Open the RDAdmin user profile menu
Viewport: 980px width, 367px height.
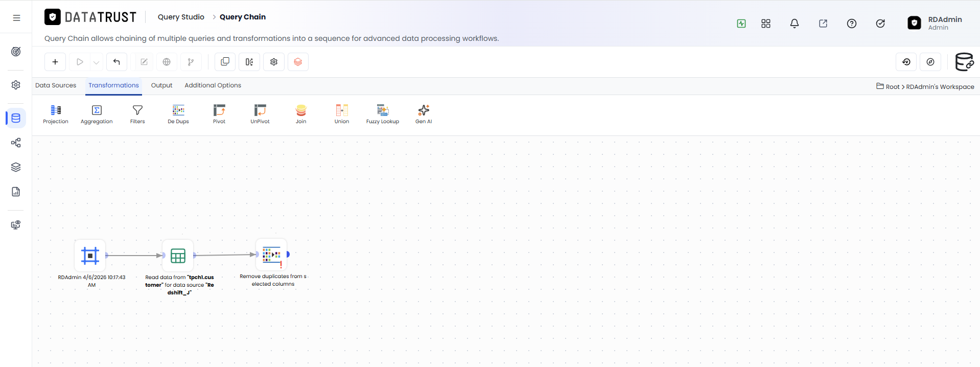click(935, 23)
